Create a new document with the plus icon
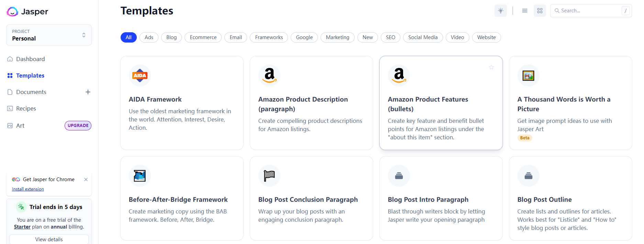The height and width of the screenshot is (244, 644). click(88, 92)
